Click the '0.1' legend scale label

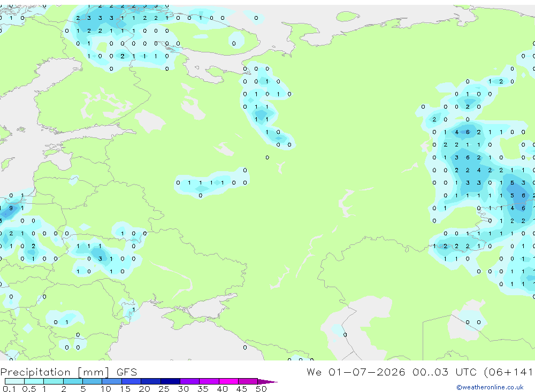pyautogui.click(x=9, y=389)
